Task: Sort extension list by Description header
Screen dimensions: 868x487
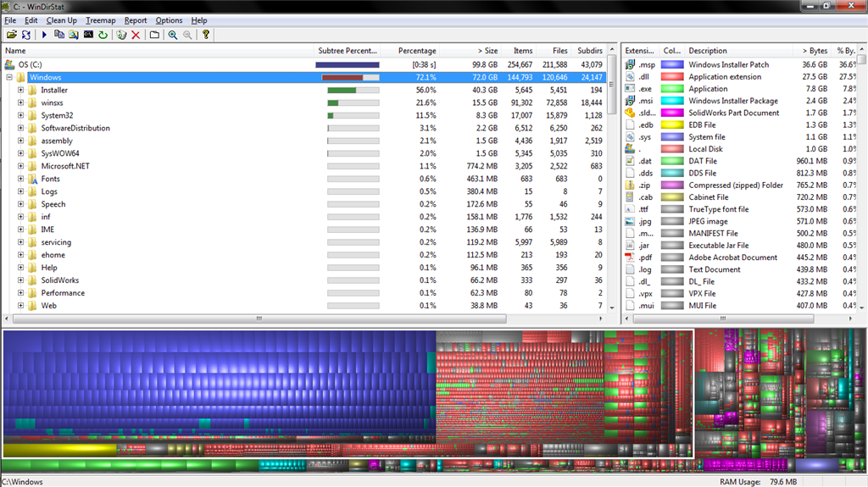Action: point(738,50)
